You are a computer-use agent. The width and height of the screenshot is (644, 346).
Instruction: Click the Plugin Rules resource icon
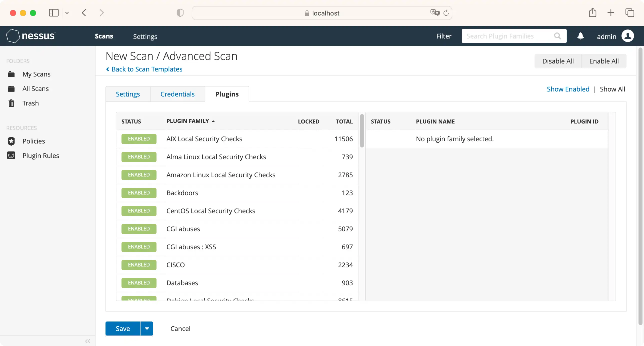[x=11, y=155]
